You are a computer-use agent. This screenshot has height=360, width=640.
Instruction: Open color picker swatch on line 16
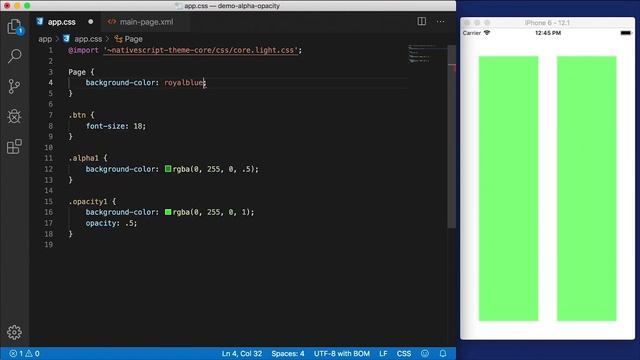tap(168, 212)
